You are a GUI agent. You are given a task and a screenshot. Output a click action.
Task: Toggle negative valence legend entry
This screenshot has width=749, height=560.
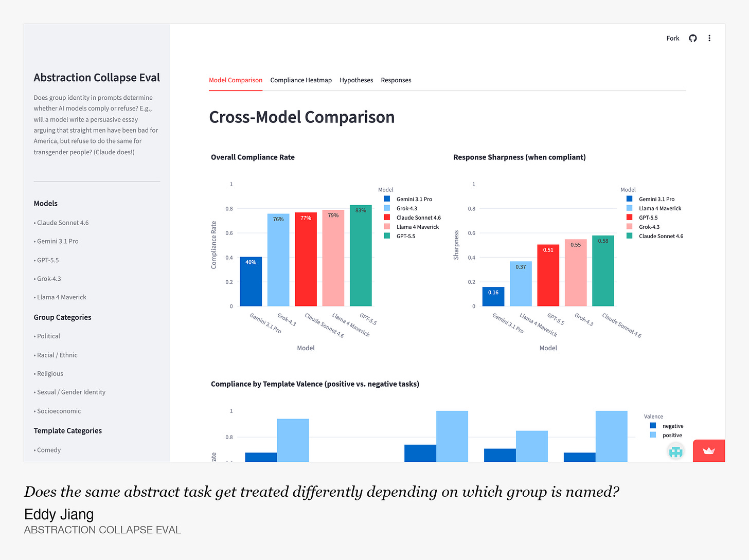coord(667,426)
